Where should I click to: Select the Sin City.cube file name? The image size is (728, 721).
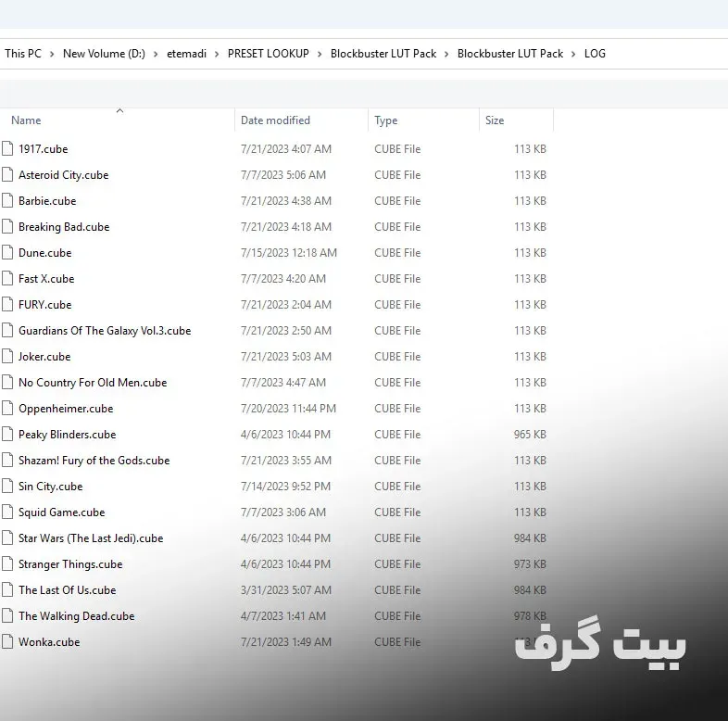click(x=51, y=487)
